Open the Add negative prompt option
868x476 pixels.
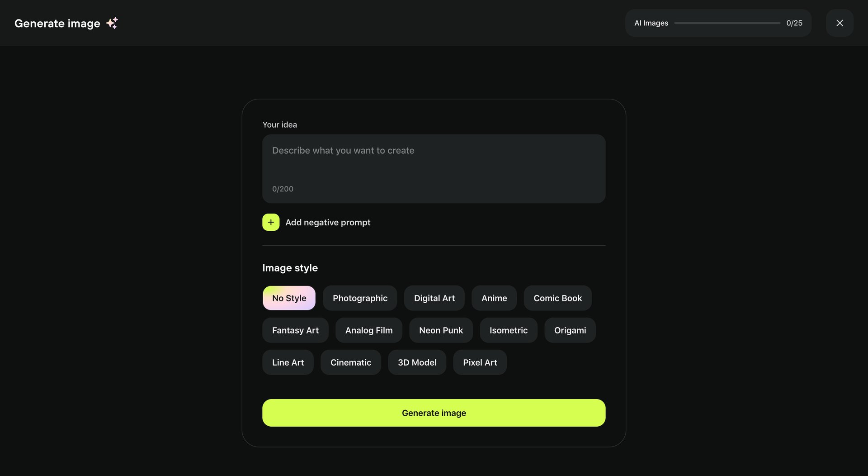(328, 222)
